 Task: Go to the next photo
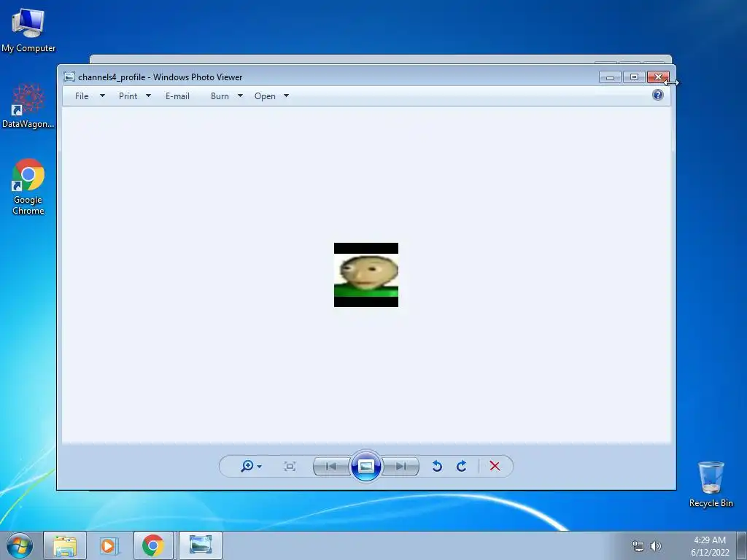coord(401,466)
